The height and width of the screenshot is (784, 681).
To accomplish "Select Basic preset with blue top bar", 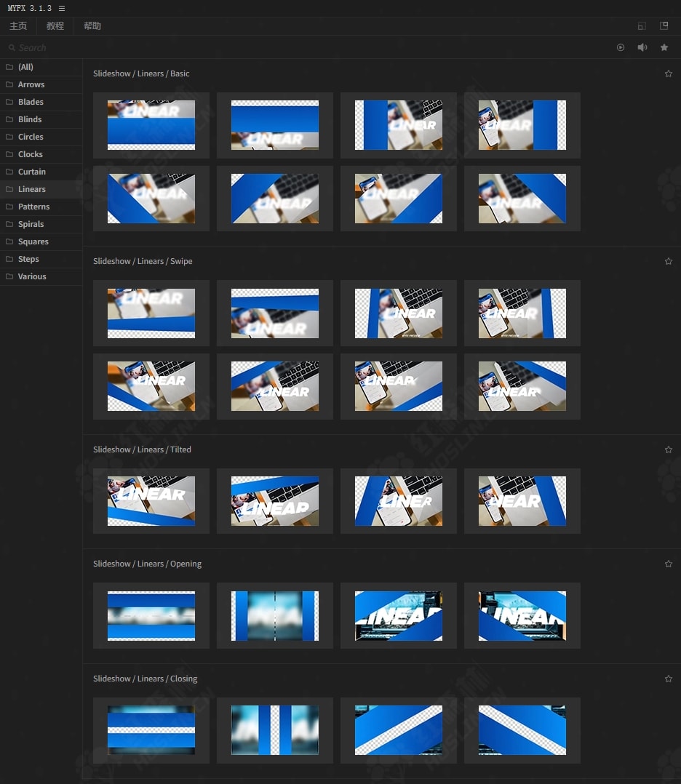I will 275,125.
